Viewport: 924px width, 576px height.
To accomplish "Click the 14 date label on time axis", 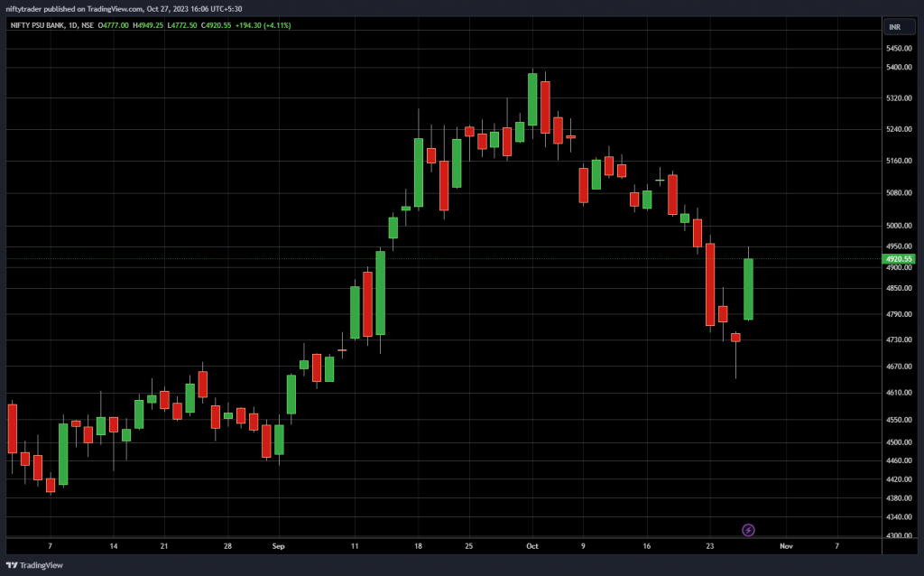I will point(114,546).
